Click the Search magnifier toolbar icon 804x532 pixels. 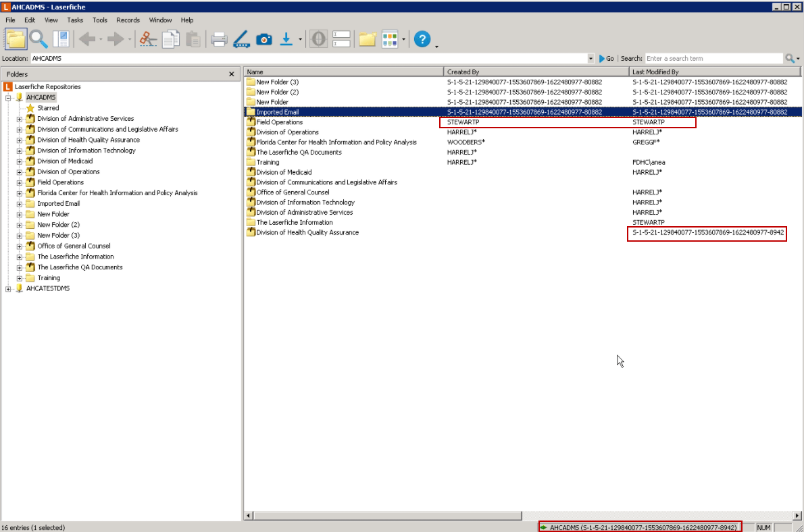coord(39,39)
